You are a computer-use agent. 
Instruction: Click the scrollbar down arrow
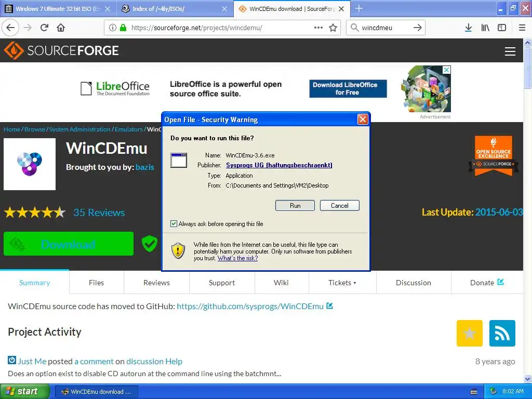tap(528, 379)
